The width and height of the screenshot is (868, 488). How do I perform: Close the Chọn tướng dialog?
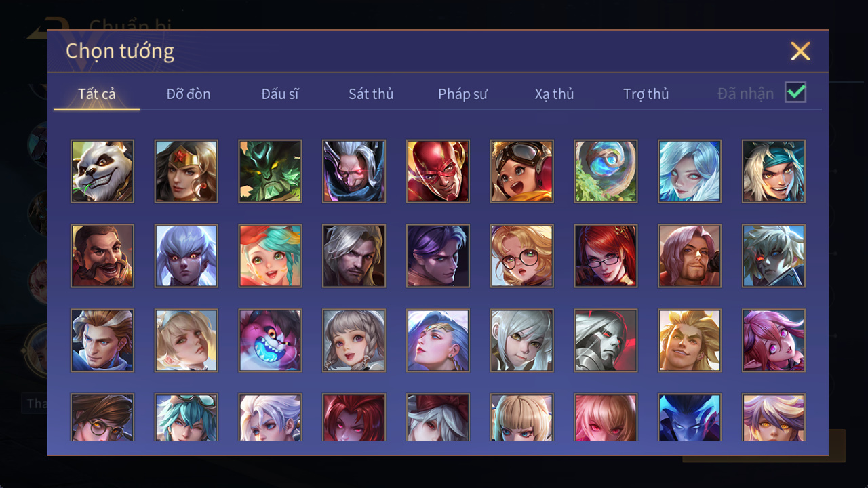pyautogui.click(x=800, y=51)
